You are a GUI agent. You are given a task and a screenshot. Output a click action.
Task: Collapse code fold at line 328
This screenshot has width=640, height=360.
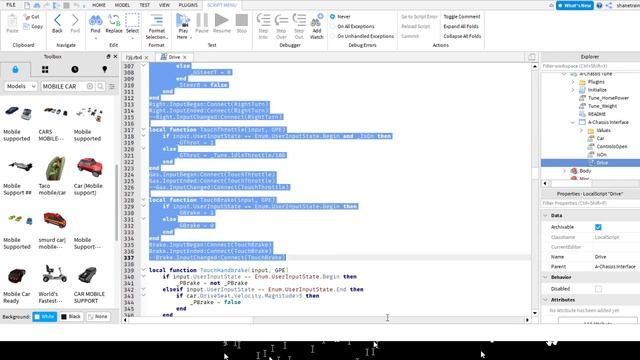tap(143, 200)
